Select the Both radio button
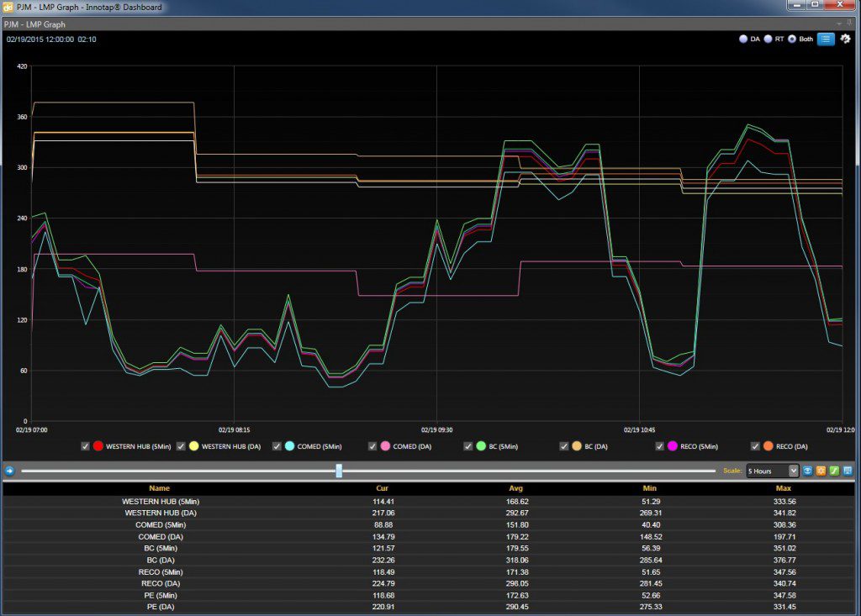Image resolution: width=861 pixels, height=616 pixels. tap(792, 39)
